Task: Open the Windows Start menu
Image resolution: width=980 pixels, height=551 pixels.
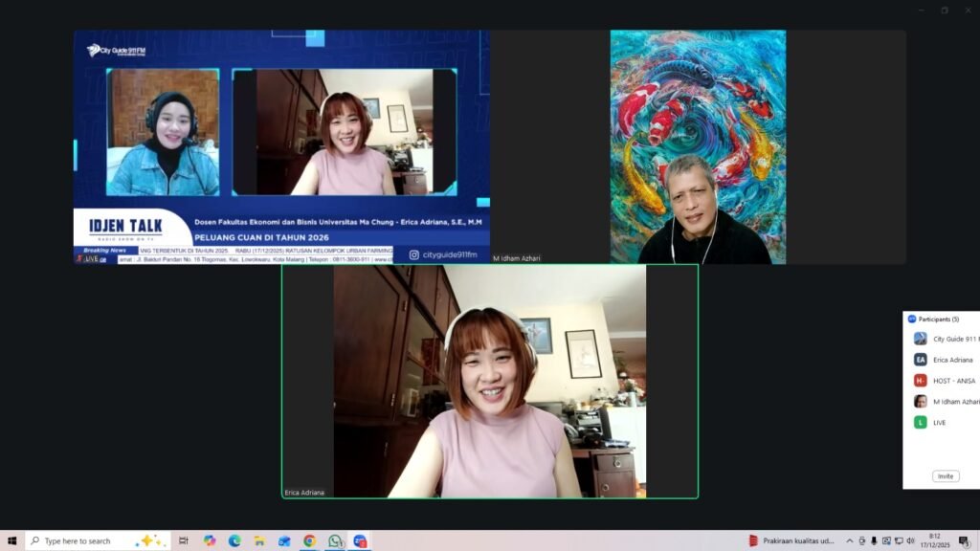Action: point(11,540)
